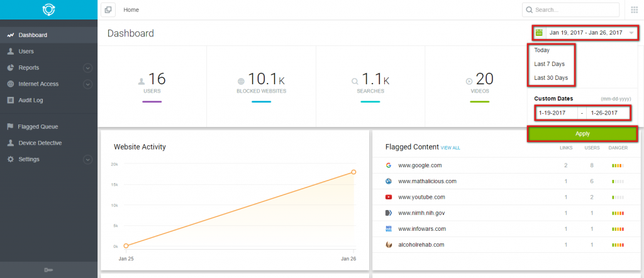Image resolution: width=644 pixels, height=278 pixels.
Task: Click the person icon beside the 16 Users count
Action: pyautogui.click(x=142, y=81)
